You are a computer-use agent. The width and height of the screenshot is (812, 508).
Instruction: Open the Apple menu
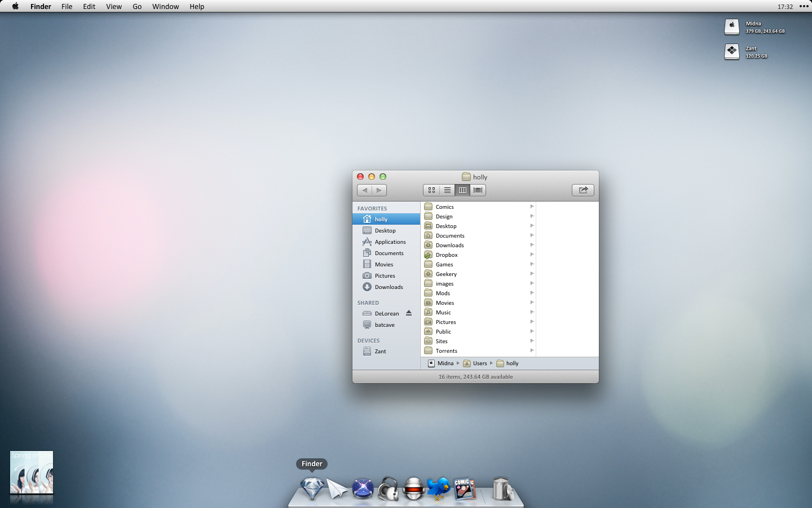click(x=15, y=6)
